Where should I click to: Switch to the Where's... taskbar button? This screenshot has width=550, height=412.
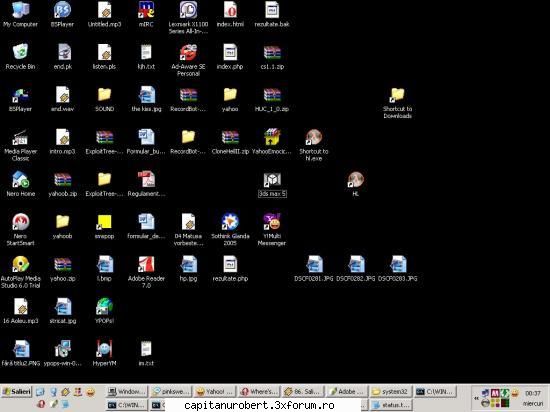(259, 391)
